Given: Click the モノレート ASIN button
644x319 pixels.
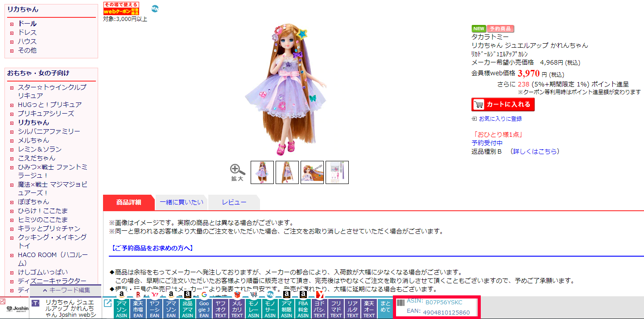Looking at the screenshot, I should [253, 309].
